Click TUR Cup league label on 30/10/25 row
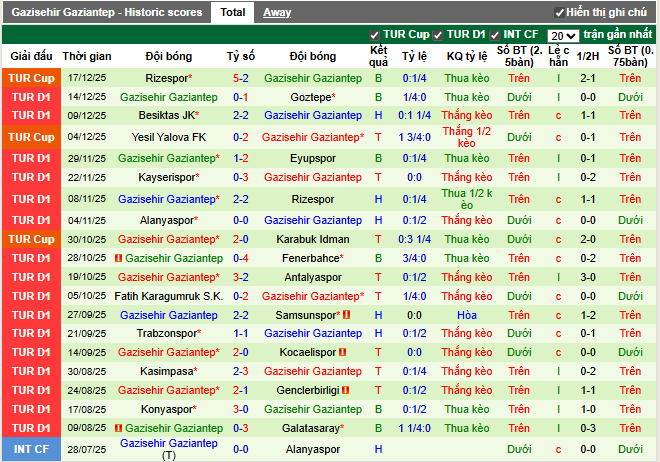The width and height of the screenshot is (660, 462). click(x=32, y=239)
